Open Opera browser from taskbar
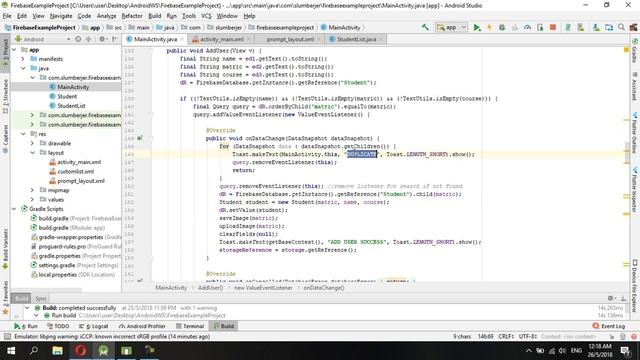 (x=80, y=351)
